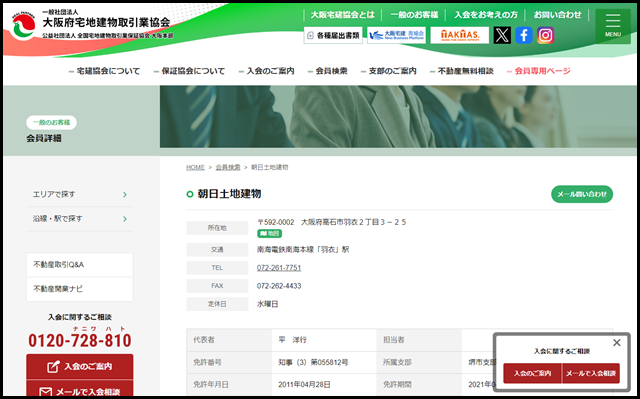Click the phone number 072-261-7751 link
The width and height of the screenshot is (640, 399).
pyautogui.click(x=279, y=268)
